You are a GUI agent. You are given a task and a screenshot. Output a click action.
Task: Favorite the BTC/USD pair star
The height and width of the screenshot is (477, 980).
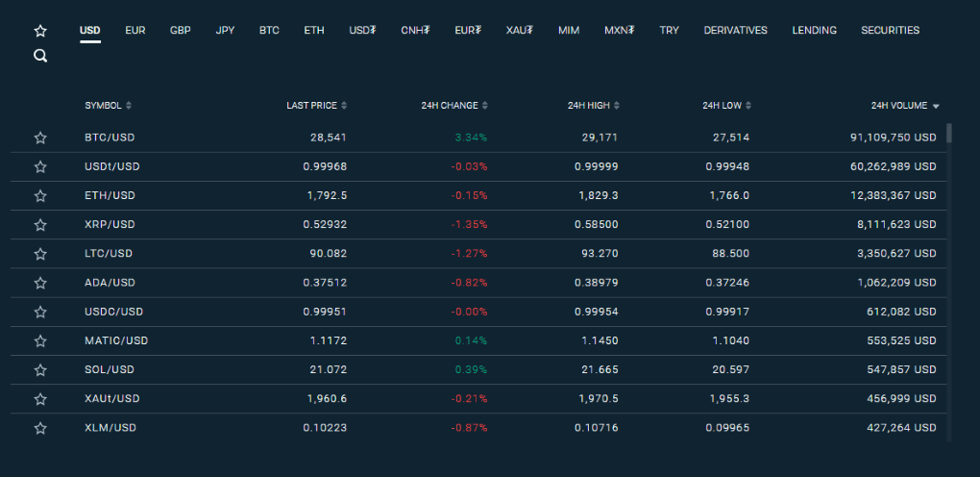(x=40, y=138)
